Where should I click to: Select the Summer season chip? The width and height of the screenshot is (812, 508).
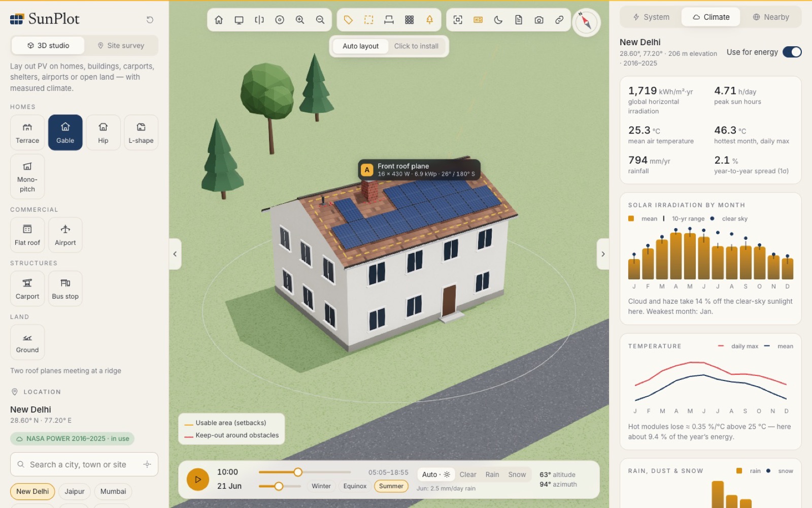tap(391, 486)
